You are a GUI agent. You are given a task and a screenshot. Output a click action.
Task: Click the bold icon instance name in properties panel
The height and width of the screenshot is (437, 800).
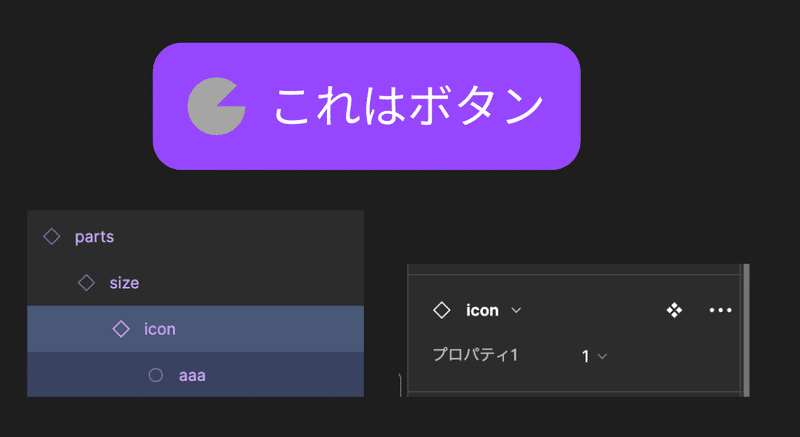tap(482, 310)
